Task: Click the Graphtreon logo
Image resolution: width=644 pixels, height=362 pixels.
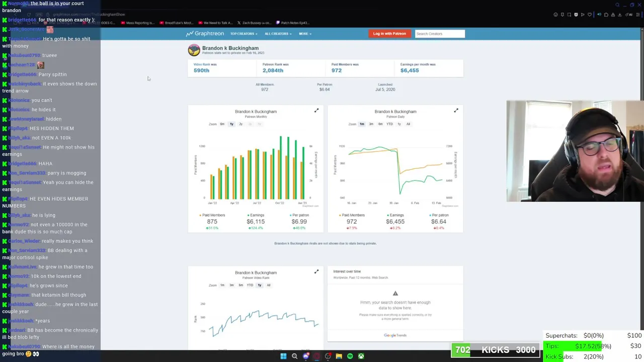Action: pyautogui.click(x=205, y=34)
